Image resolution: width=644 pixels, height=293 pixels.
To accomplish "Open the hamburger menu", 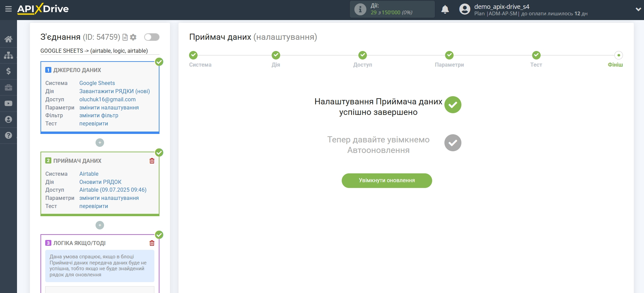I will pyautogui.click(x=9, y=9).
